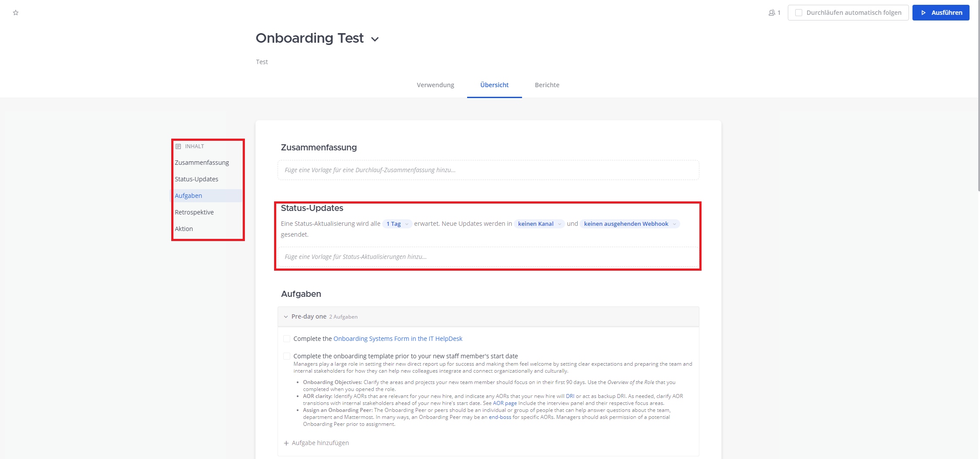Collapse the Pre-day one section
The image size is (980, 459).
pos(286,317)
